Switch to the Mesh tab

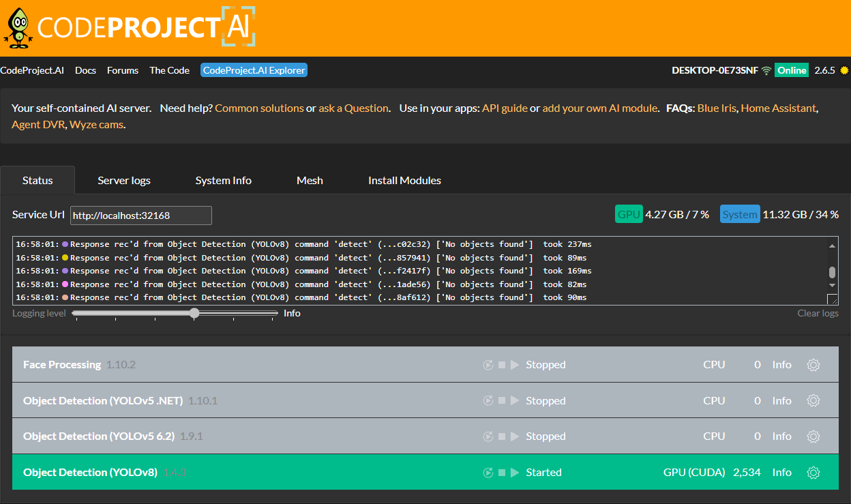310,181
